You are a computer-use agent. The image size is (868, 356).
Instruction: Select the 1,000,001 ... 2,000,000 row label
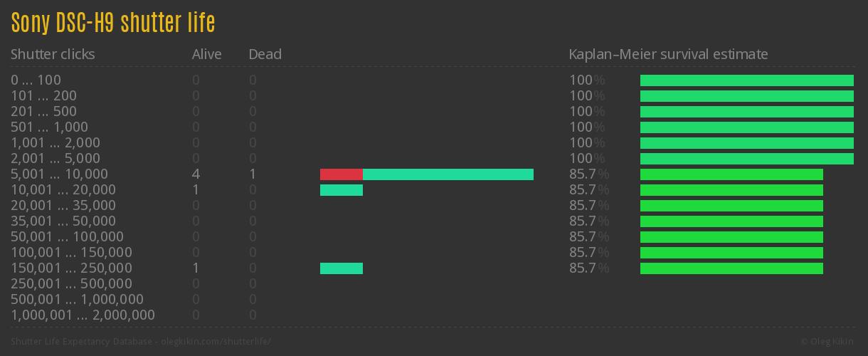point(83,315)
